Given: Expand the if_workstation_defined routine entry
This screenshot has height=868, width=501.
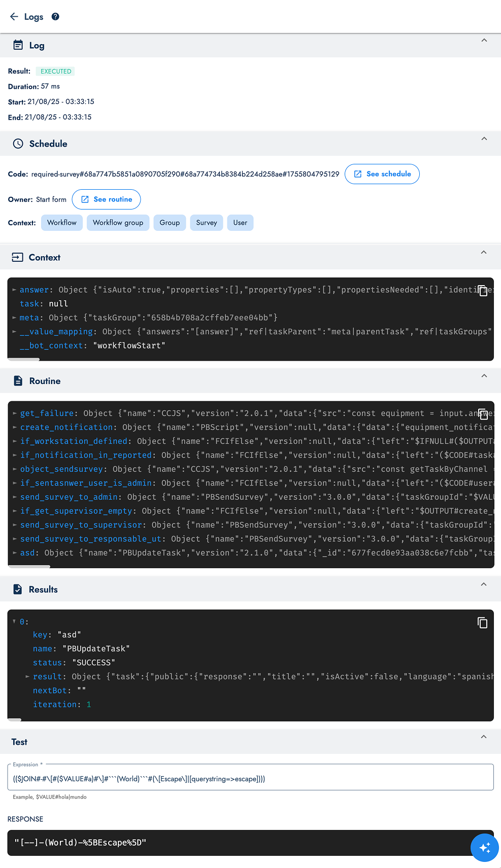Looking at the screenshot, I should tap(15, 441).
